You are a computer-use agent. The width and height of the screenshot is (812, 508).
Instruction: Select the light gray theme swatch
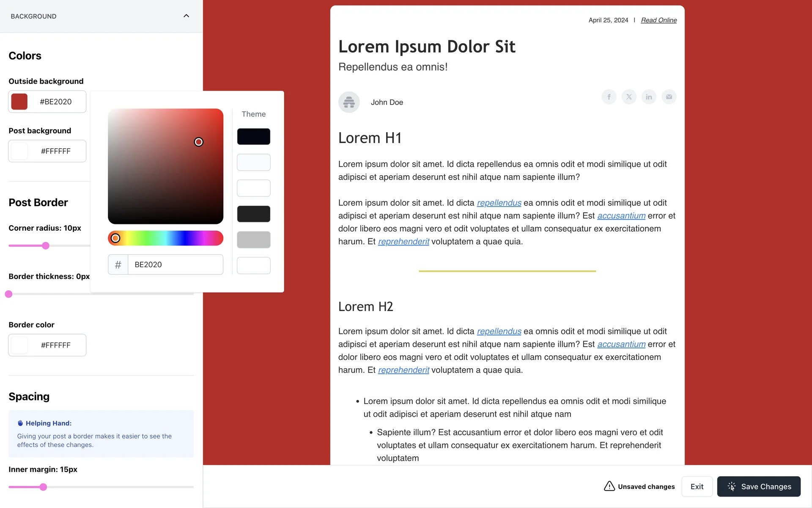(253, 240)
